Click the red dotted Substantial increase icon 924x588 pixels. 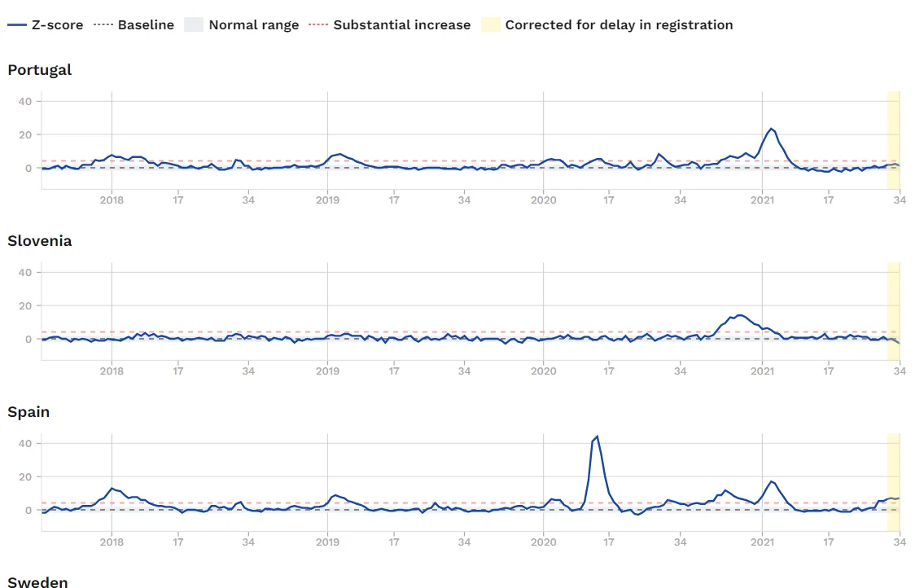(x=318, y=25)
